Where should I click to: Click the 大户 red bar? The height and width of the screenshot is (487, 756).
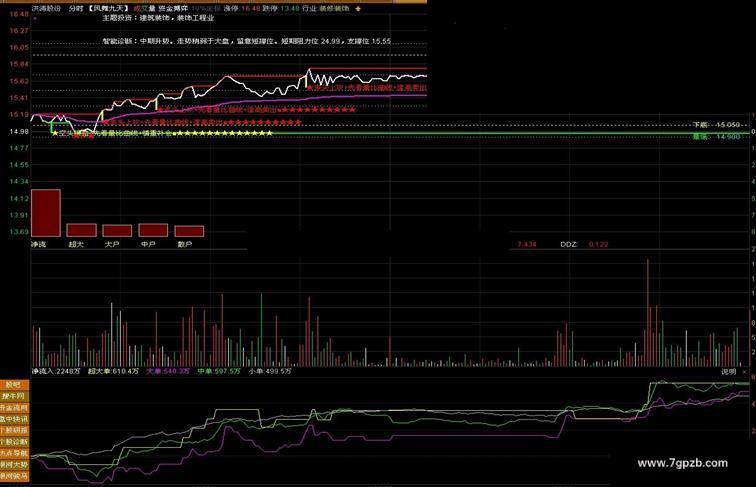117,230
